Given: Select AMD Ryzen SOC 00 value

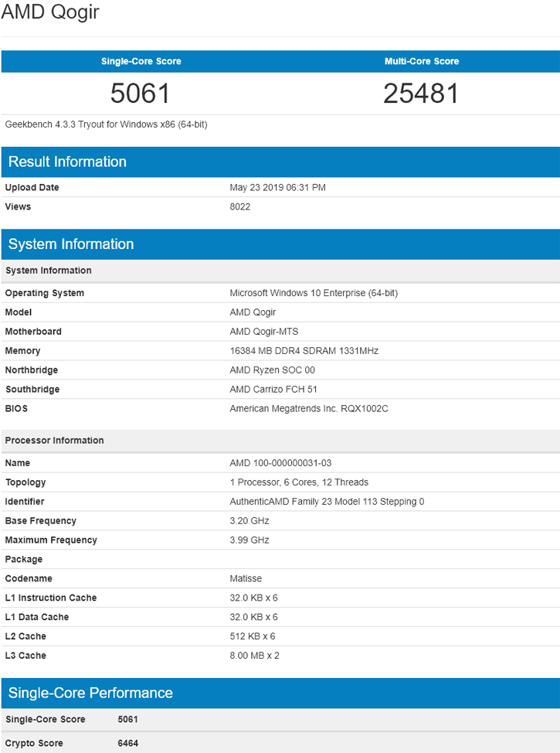Looking at the screenshot, I should 272,370.
